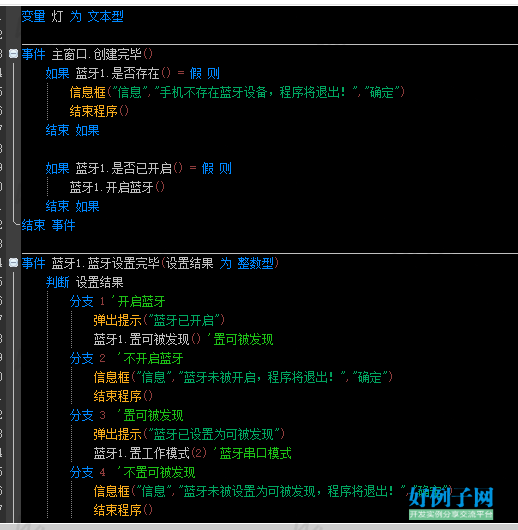This screenshot has height=530, width=518.
Task: Click the 弹出提示("蓝牙已开启") line
Action: (159, 320)
